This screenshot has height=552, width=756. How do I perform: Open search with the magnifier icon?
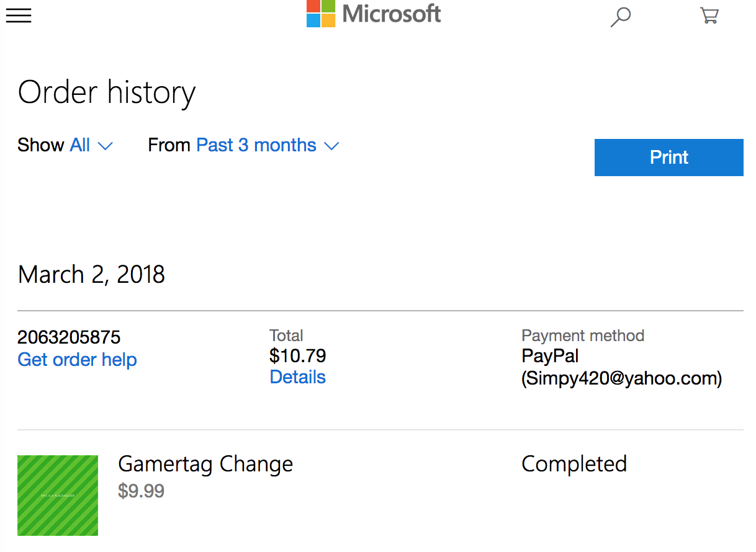(620, 17)
